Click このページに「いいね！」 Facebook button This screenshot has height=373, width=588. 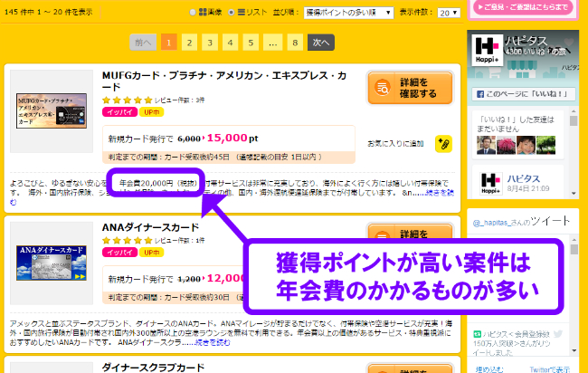(524, 94)
